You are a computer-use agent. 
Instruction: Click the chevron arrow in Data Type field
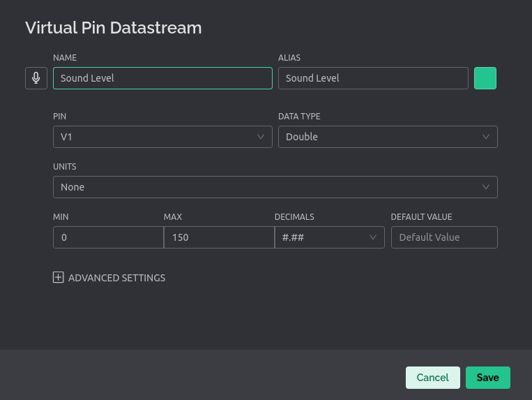pyautogui.click(x=487, y=137)
